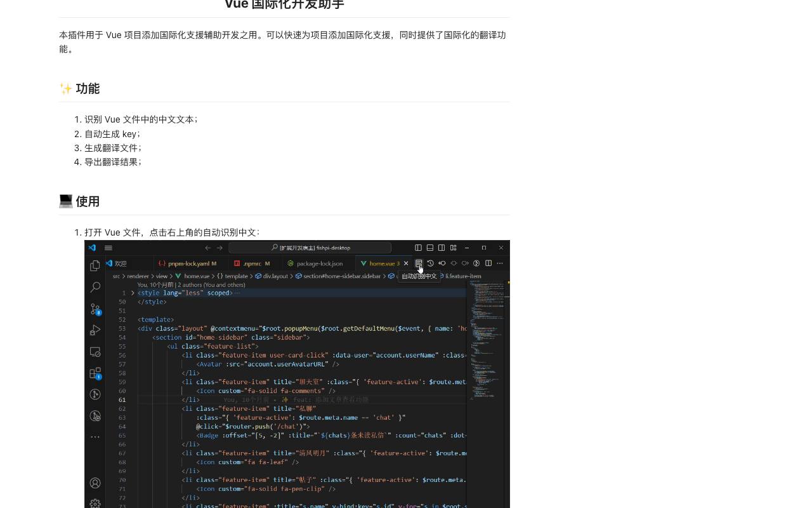Open the 'src' breadcrumb folder

[x=117, y=276]
